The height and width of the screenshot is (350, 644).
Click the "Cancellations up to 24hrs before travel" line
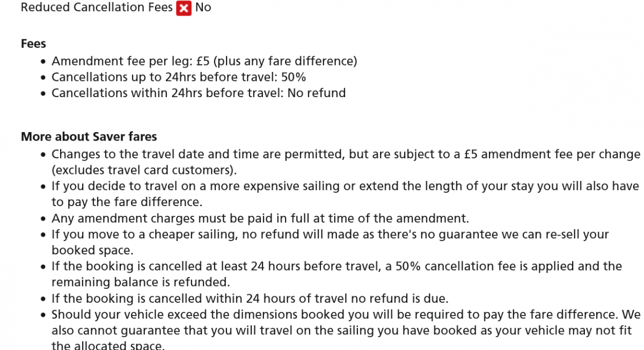tap(179, 77)
